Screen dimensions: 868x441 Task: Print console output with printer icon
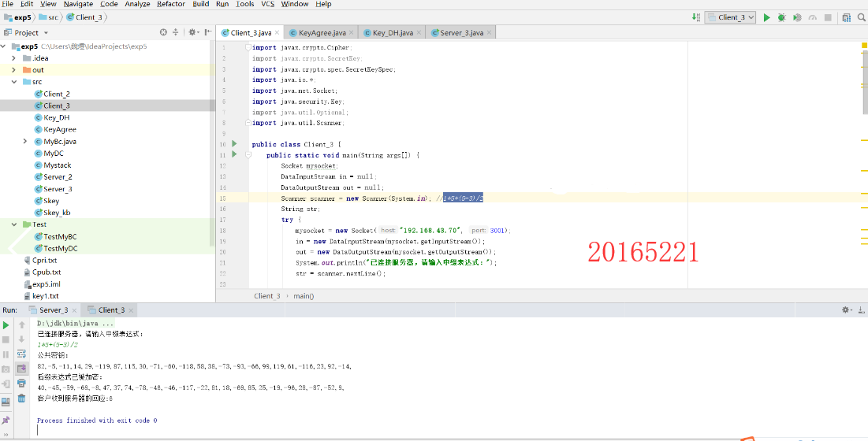click(21, 383)
